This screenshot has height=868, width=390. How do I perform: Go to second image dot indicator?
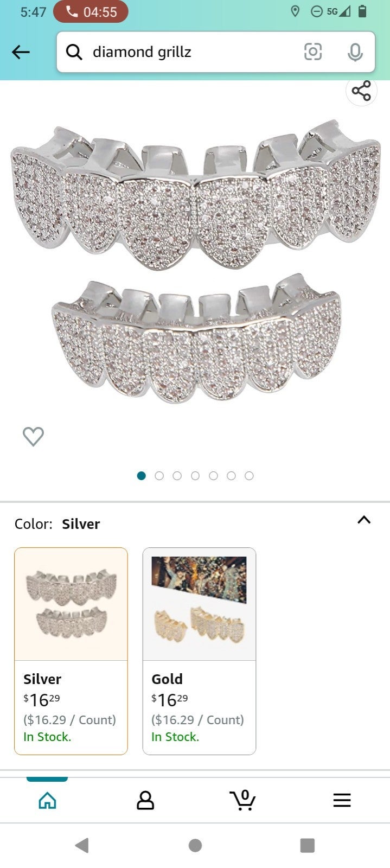click(159, 476)
